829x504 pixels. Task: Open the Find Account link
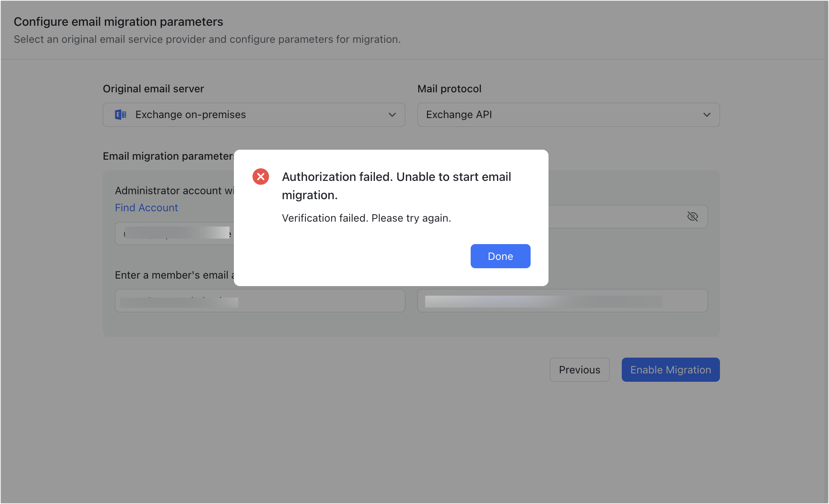click(x=146, y=208)
